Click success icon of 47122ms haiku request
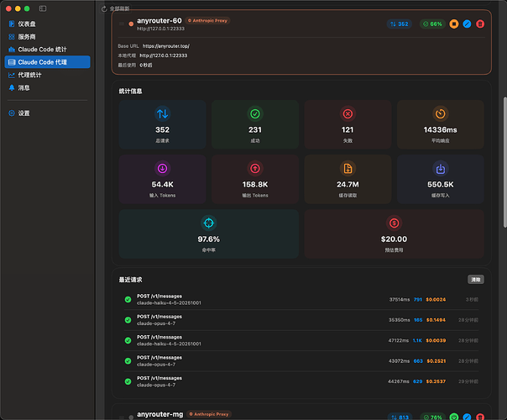This screenshot has width=507, height=420. pyautogui.click(x=128, y=340)
